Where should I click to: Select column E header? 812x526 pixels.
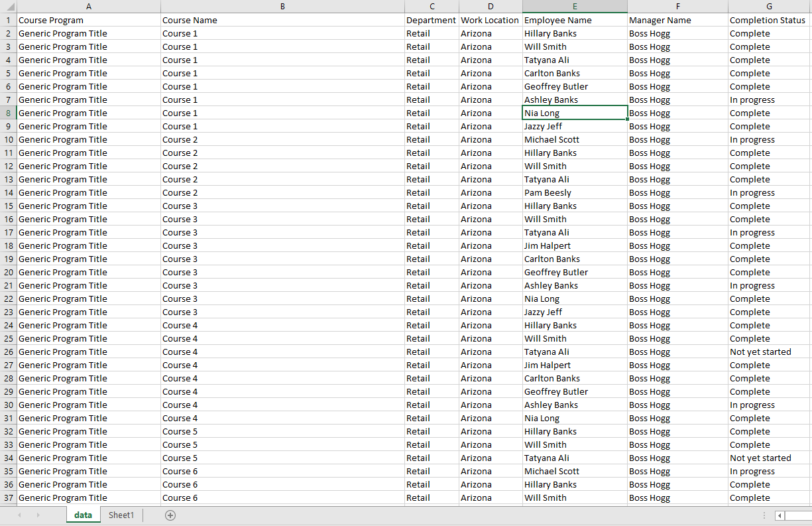(x=575, y=7)
